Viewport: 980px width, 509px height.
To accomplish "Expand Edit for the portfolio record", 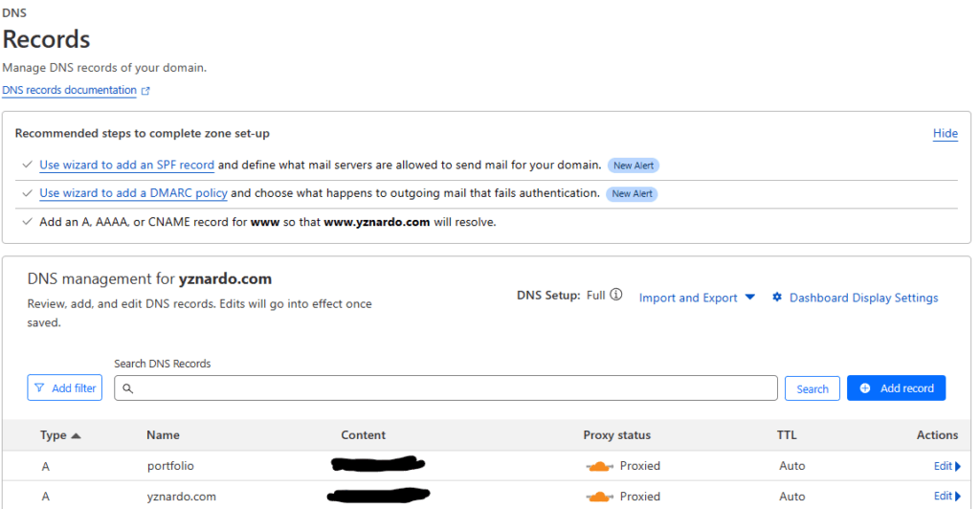I will 947,466.
